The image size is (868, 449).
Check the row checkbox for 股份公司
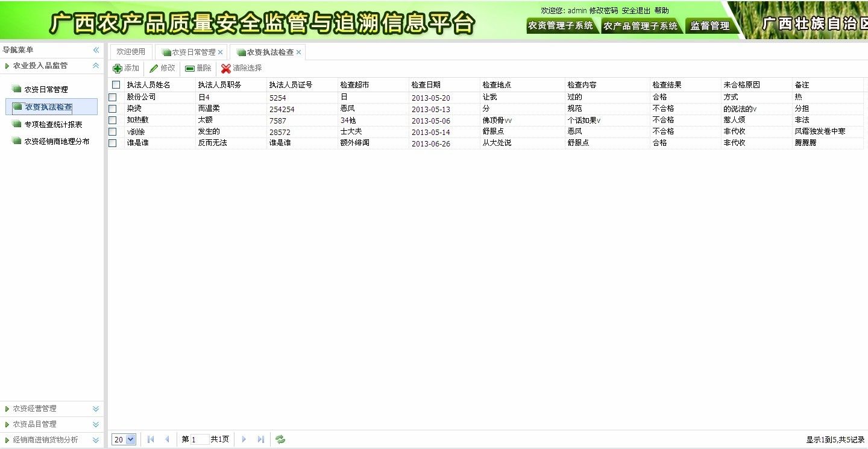113,96
